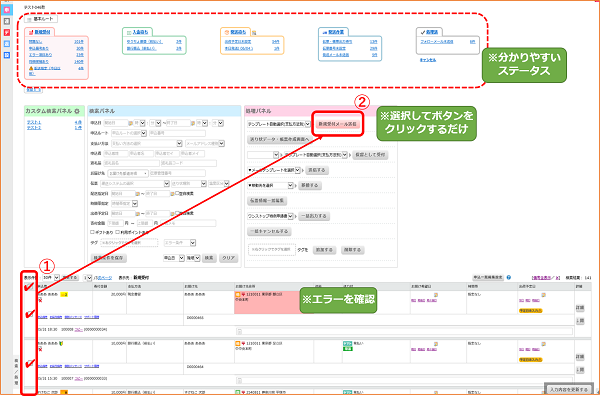Viewport: 600px width, 396px height.
Task: Click the memo icon in first order's note row
Action: tap(240, 331)
